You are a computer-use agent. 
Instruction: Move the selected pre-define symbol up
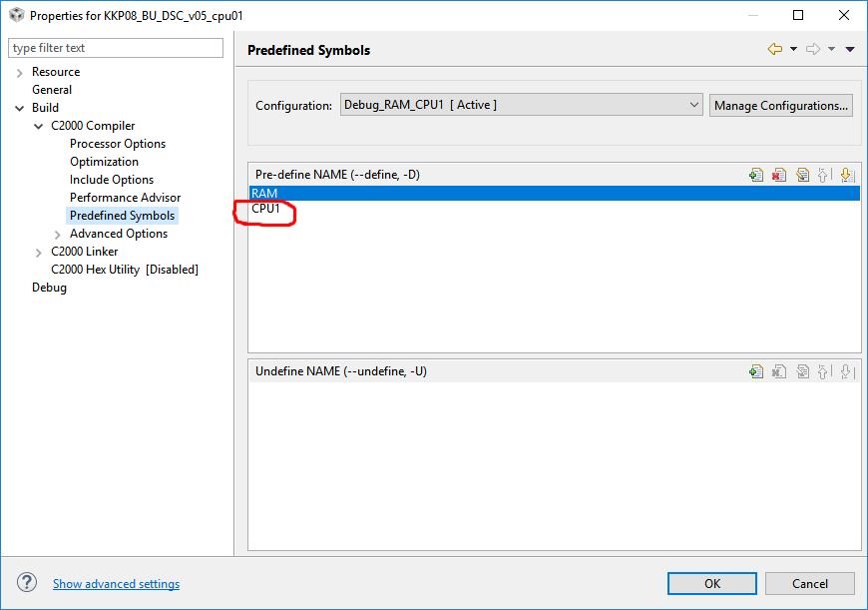[x=824, y=175]
